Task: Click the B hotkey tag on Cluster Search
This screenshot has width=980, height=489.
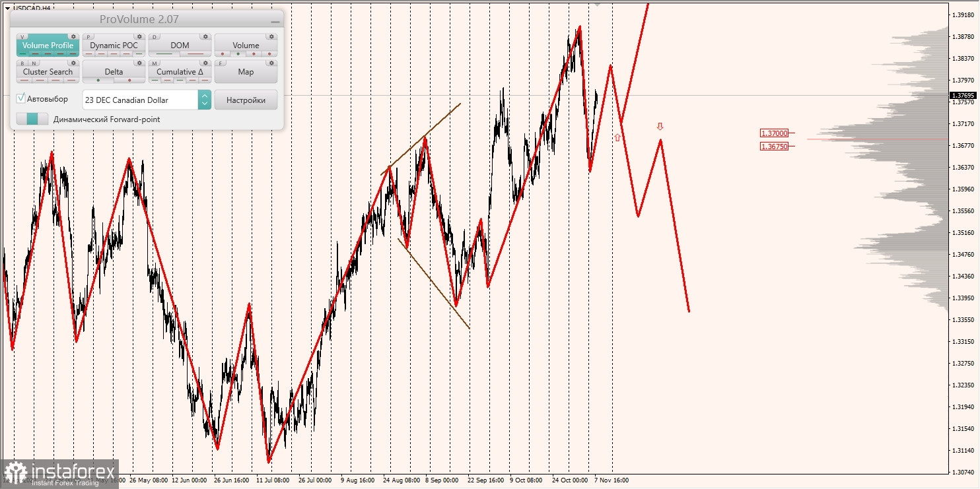Action: coord(22,63)
